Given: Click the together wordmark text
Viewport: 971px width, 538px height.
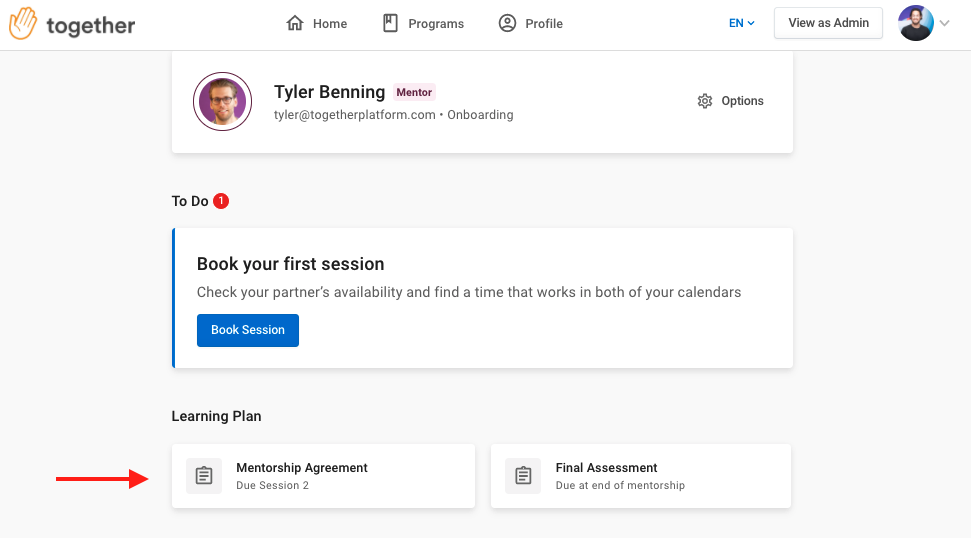Looking at the screenshot, I should pyautogui.click(x=91, y=25).
